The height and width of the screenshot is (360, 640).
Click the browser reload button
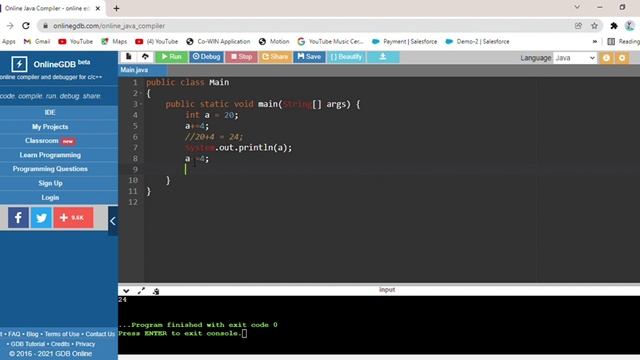click(26, 26)
